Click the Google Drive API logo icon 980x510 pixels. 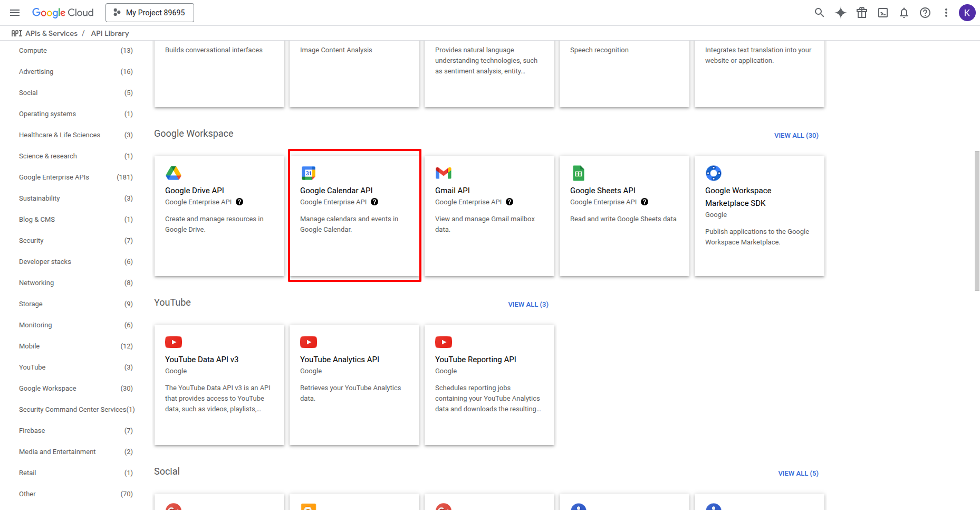pos(174,173)
